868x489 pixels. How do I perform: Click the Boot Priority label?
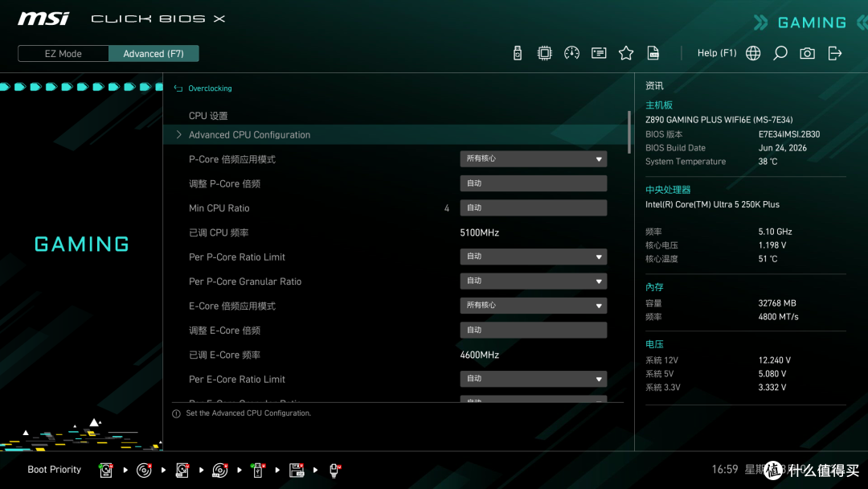(55, 470)
